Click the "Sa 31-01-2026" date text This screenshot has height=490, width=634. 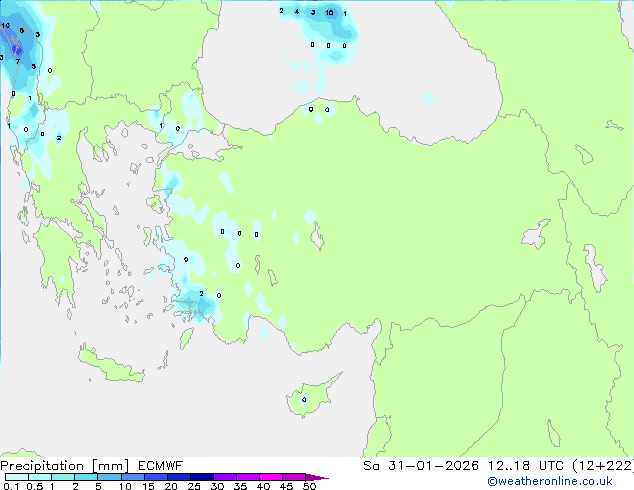pos(421,466)
